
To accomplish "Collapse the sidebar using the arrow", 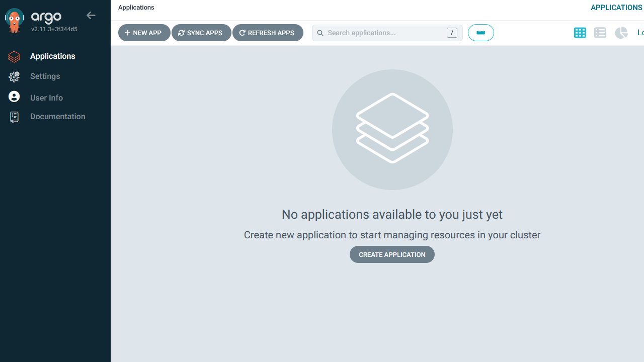I will [x=91, y=16].
